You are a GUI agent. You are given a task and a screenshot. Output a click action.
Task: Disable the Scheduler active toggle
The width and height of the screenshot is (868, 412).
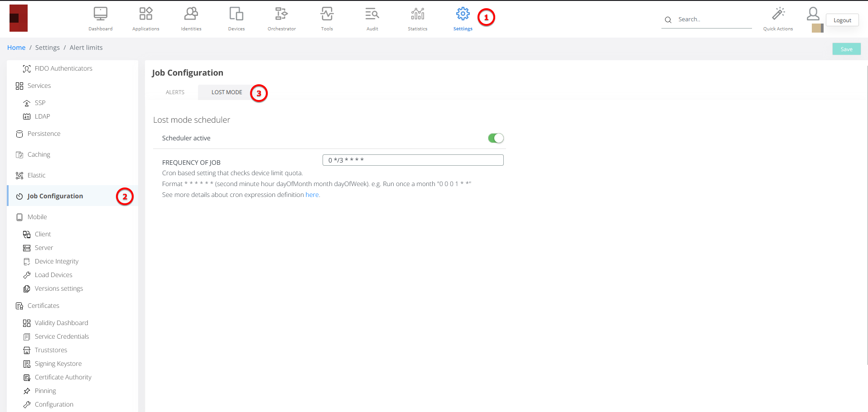pyautogui.click(x=496, y=138)
